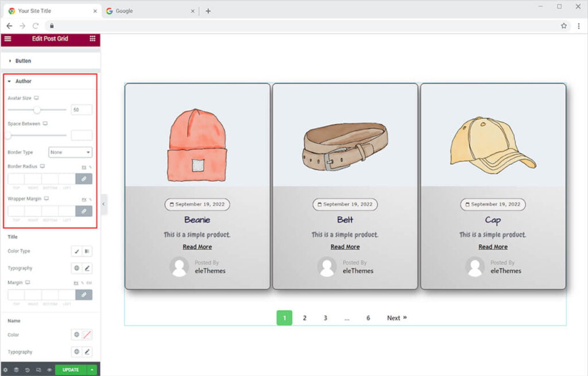Toggle linked values for Wrapper Margin

tap(84, 211)
